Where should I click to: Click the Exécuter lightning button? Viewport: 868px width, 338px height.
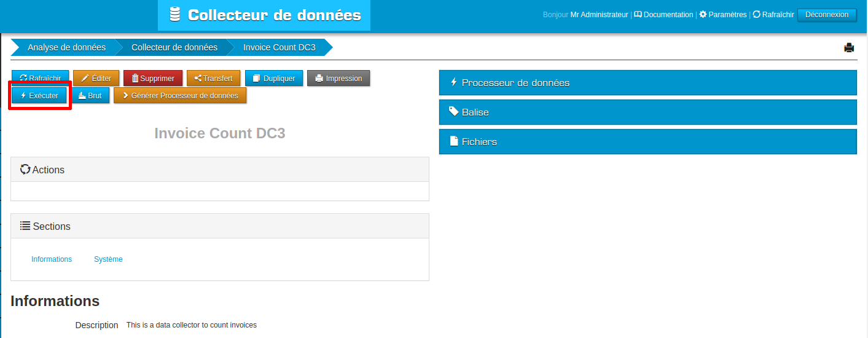point(39,96)
